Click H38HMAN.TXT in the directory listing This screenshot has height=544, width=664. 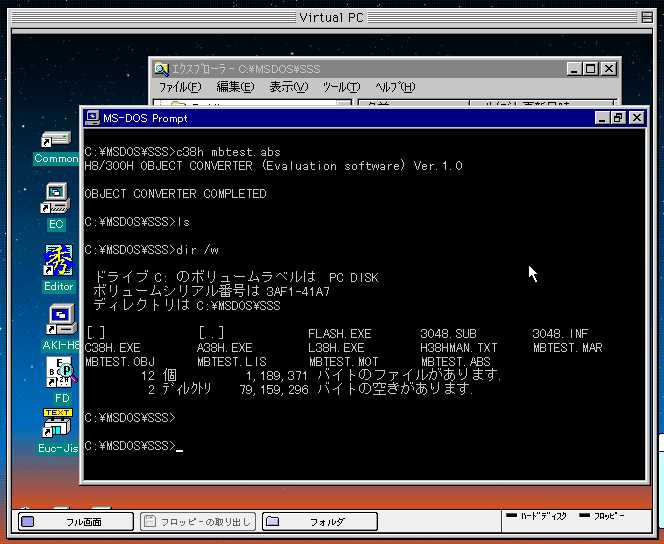459,348
